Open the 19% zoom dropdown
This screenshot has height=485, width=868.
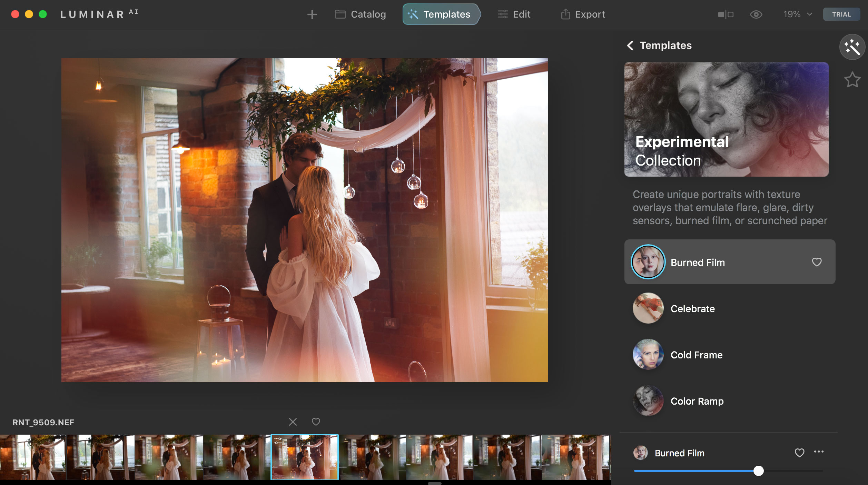pyautogui.click(x=798, y=14)
